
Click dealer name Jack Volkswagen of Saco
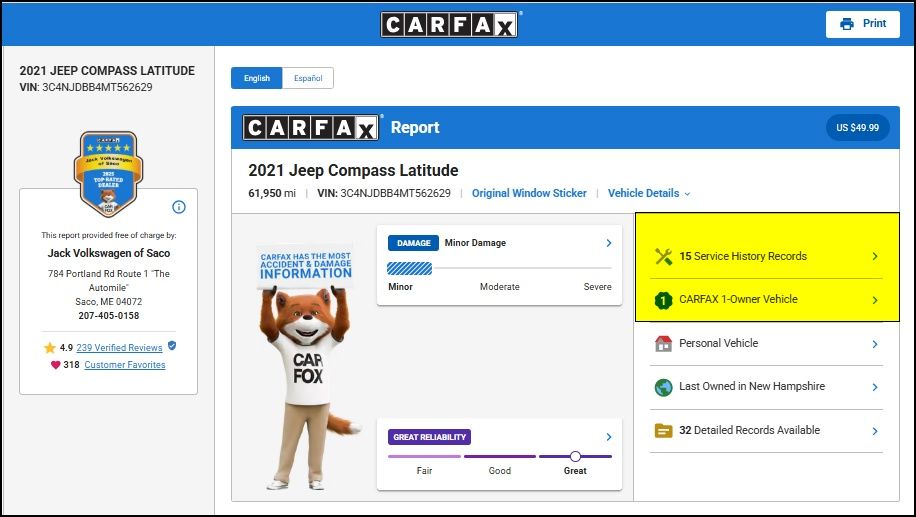click(x=109, y=253)
